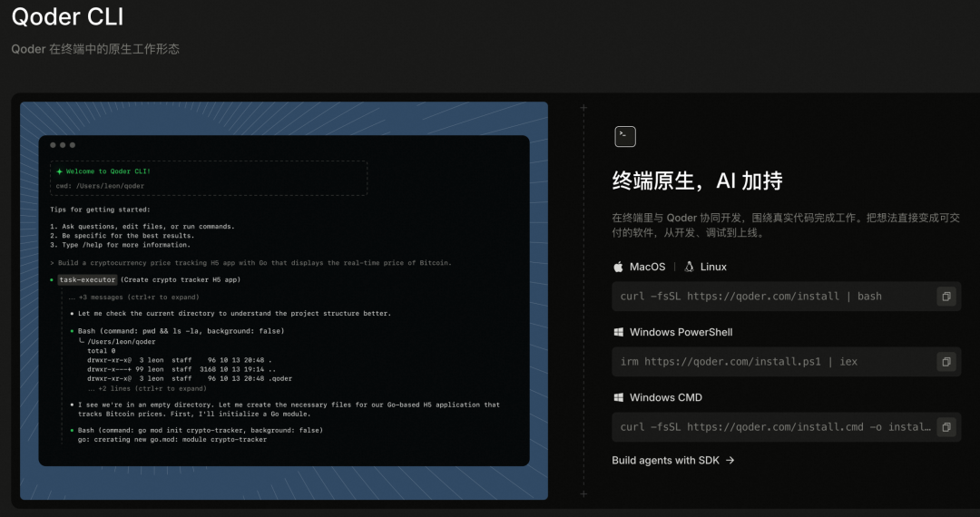Viewport: 980px width, 517px height.
Task: Click the 终端原生，AI 加持 heading
Action: 697,181
